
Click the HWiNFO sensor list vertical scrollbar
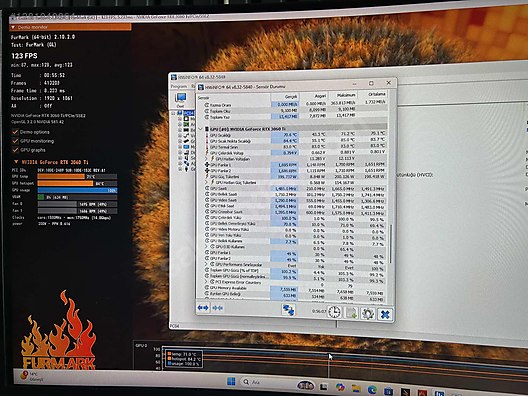390,244
